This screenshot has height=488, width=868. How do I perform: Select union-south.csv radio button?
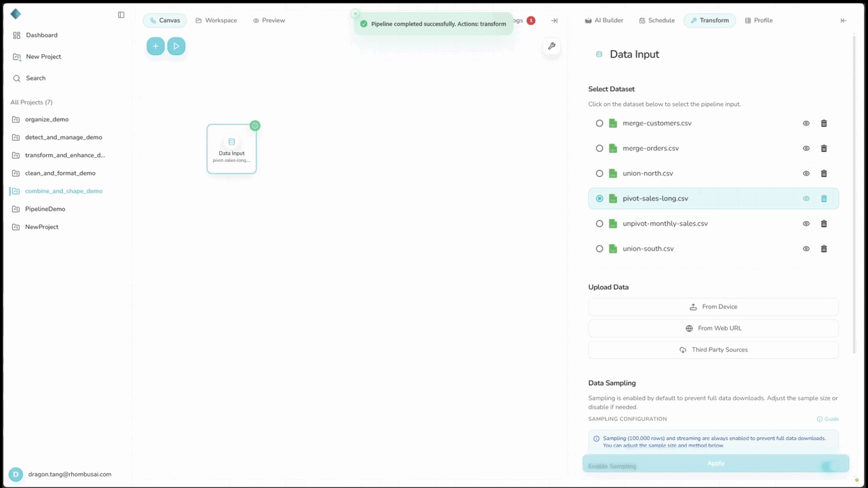[x=599, y=249]
